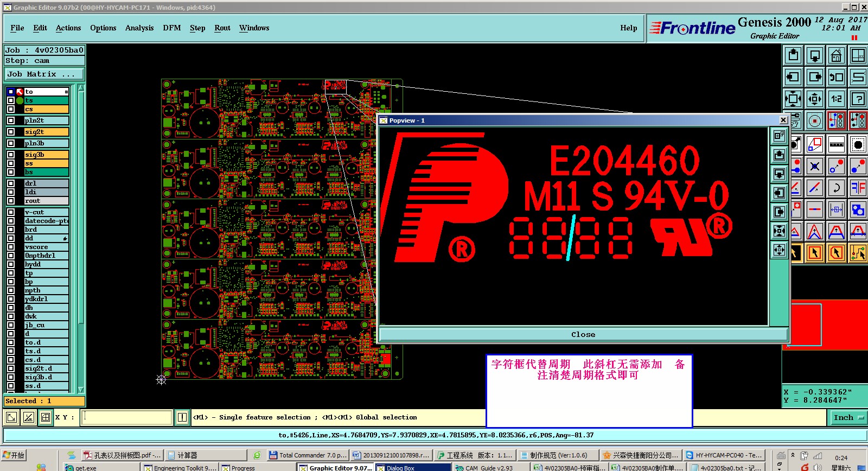868x471 pixels.
Task: Click the 1:2 zoom ratio icon
Action: click(837, 99)
